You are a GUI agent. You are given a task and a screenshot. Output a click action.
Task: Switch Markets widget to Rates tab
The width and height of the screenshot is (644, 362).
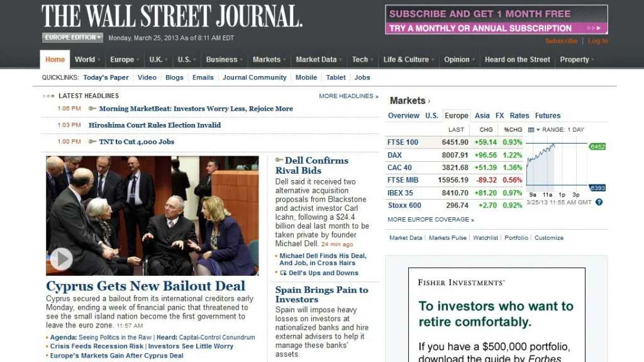[x=519, y=116]
